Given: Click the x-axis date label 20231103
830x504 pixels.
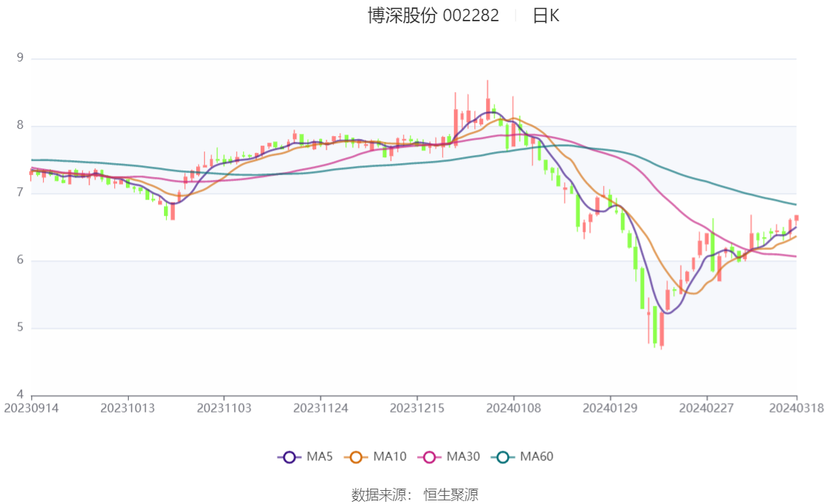Looking at the screenshot, I should [x=224, y=408].
